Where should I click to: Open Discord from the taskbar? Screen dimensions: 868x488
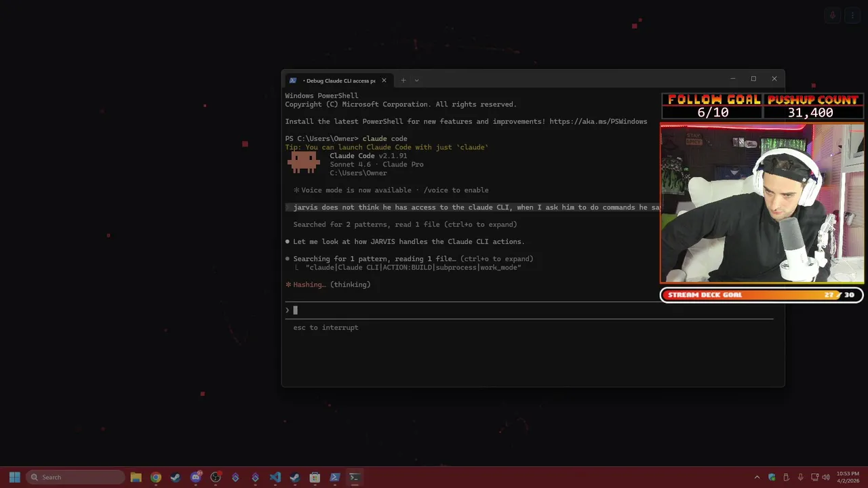196,477
